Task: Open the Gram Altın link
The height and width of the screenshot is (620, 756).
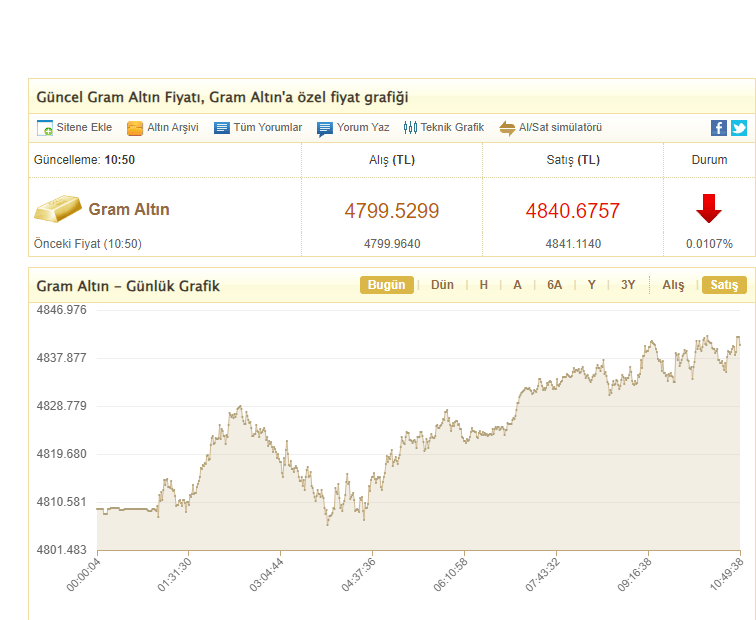Action: tap(129, 209)
